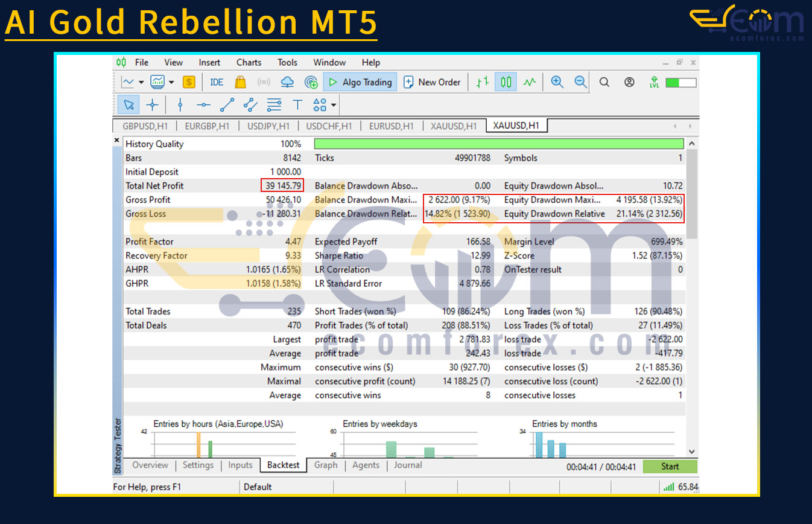
Task: Select the text label tool
Action: 297,105
